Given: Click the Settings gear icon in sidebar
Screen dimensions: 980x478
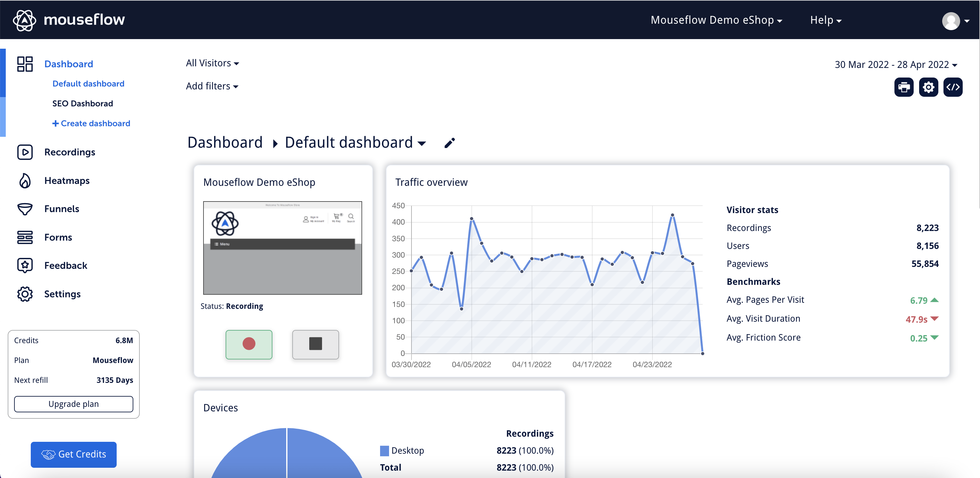Looking at the screenshot, I should pos(24,294).
